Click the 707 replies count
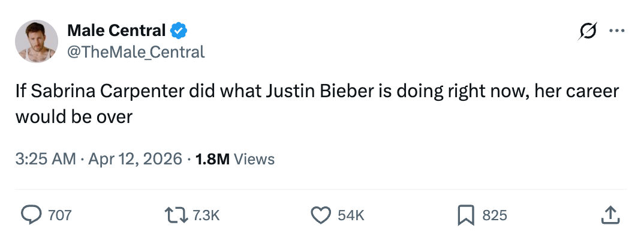The width and height of the screenshot is (644, 240). 59,215
